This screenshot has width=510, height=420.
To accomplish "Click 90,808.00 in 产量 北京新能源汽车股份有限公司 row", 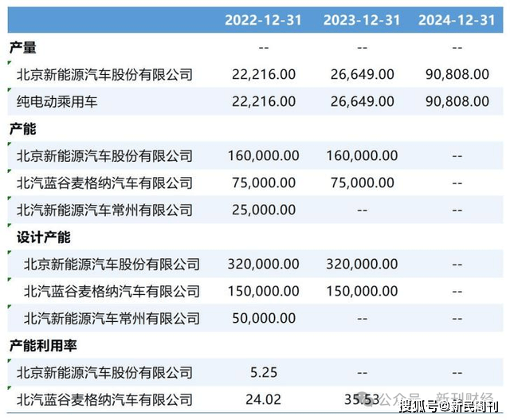I will click(x=457, y=74).
